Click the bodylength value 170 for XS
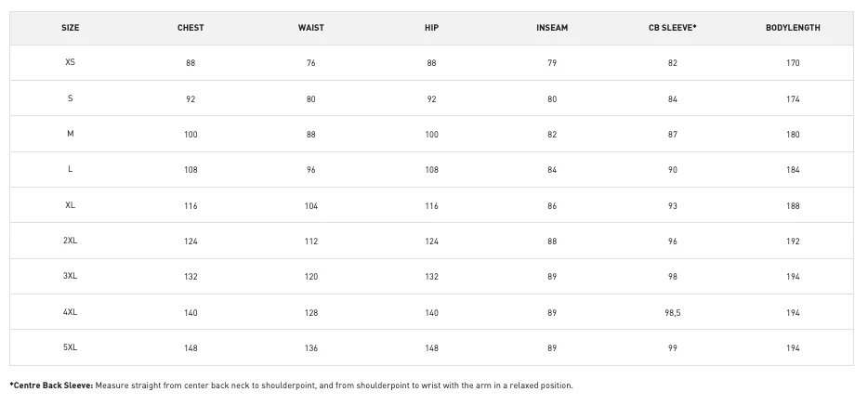 tap(793, 63)
